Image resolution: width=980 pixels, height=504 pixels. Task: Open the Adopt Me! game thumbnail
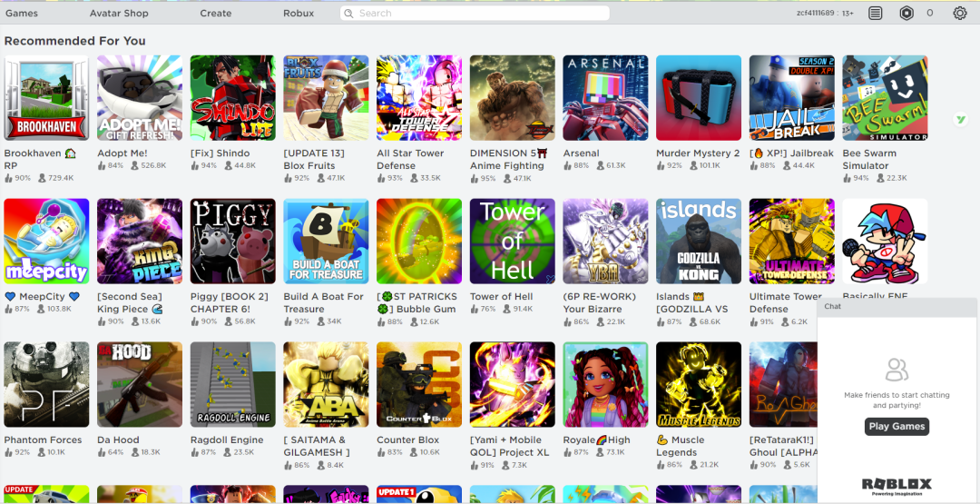click(x=140, y=97)
